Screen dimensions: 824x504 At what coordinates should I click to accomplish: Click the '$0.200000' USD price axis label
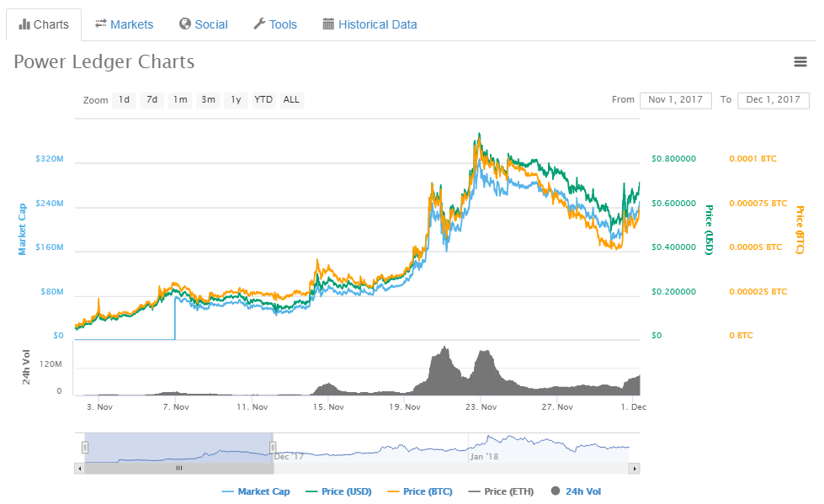pos(673,292)
